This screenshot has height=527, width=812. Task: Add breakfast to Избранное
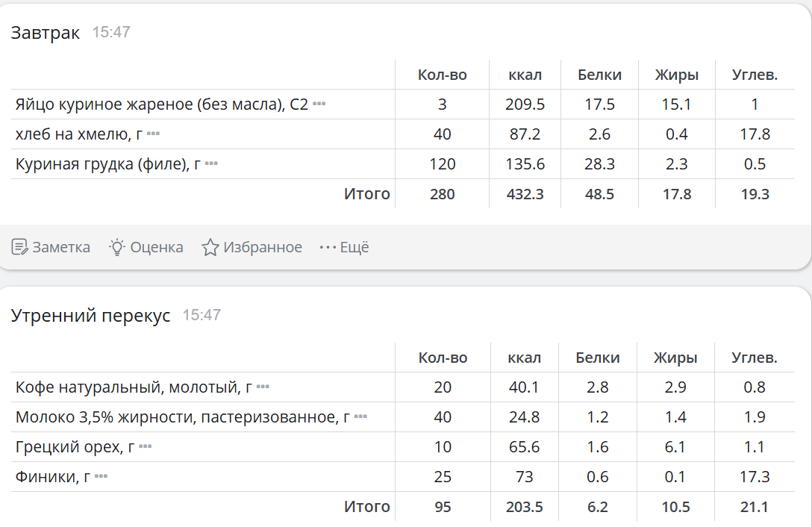(x=252, y=247)
